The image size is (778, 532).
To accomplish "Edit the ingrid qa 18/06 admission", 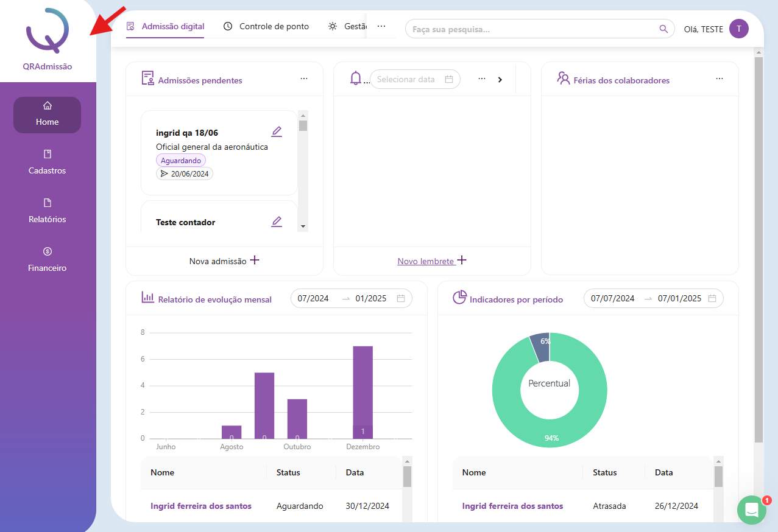I will pos(277,131).
